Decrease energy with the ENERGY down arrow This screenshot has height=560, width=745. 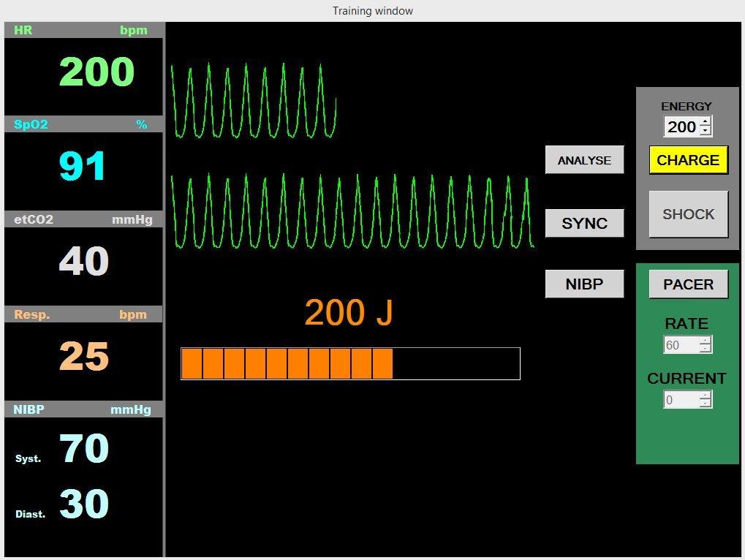(706, 131)
